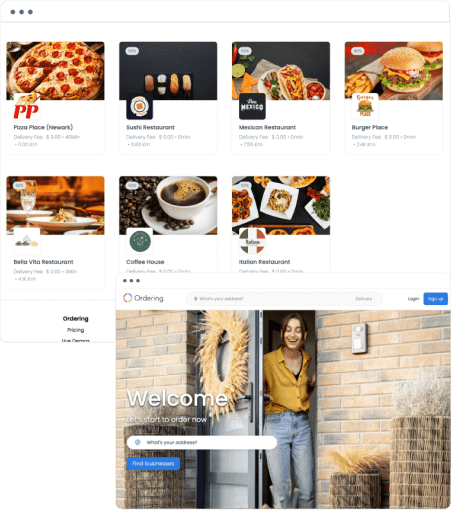Focus the hero address input field
451x510 pixels.
coord(202,442)
